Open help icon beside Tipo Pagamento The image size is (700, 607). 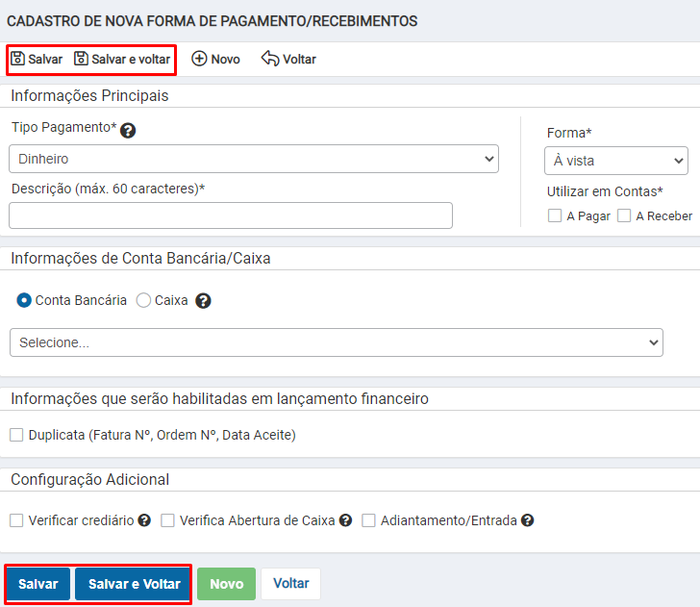(128, 131)
